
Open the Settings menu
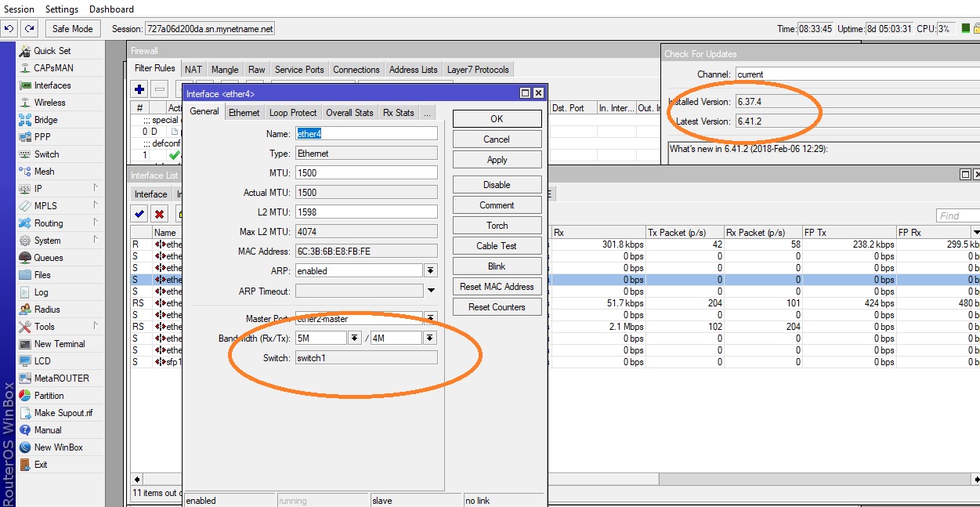click(x=62, y=9)
